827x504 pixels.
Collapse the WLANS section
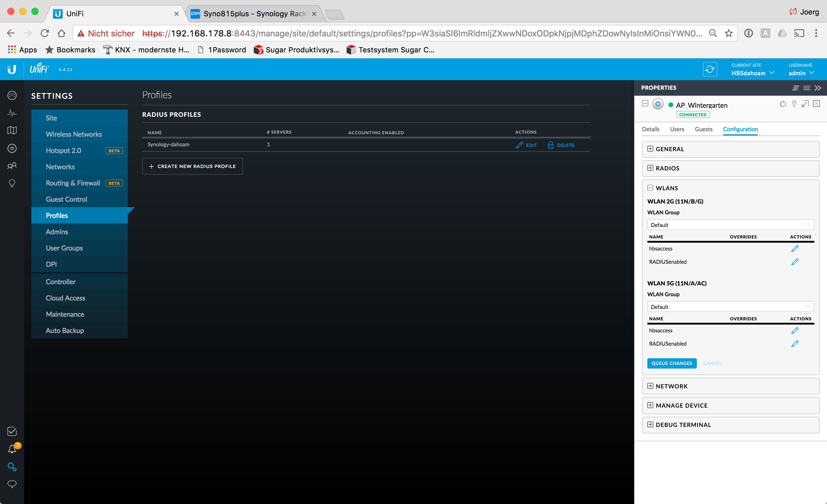click(650, 188)
